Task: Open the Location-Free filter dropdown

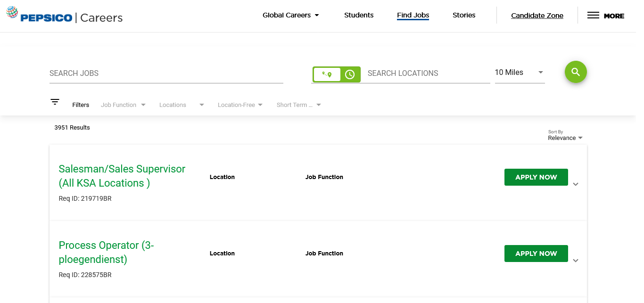Action: pyautogui.click(x=240, y=105)
